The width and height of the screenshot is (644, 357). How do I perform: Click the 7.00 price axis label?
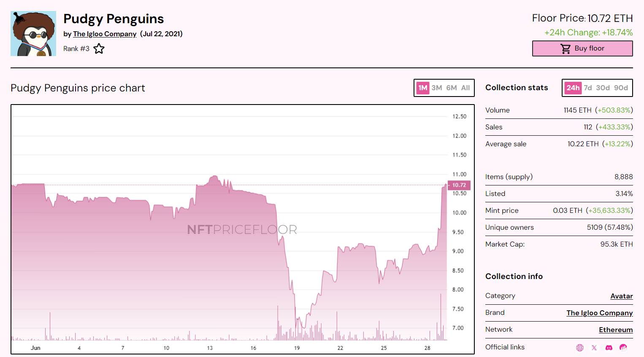tap(458, 328)
